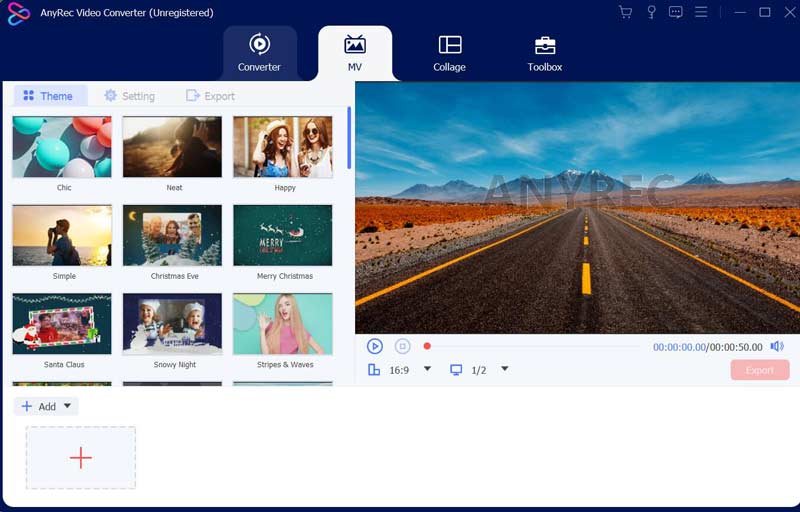The width and height of the screenshot is (800, 512).
Task: Pick the Happy theme thumbnail
Action: point(283,147)
